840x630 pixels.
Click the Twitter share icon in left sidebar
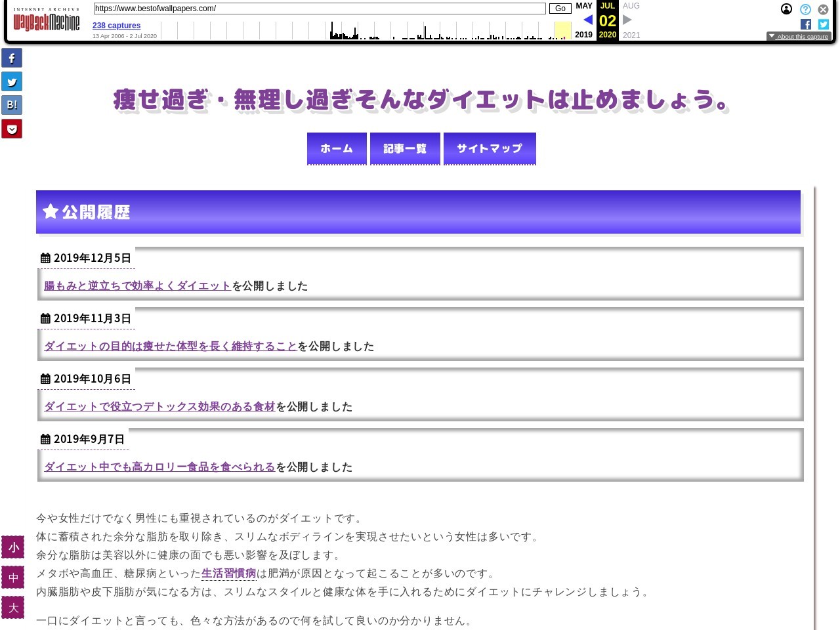(12, 81)
